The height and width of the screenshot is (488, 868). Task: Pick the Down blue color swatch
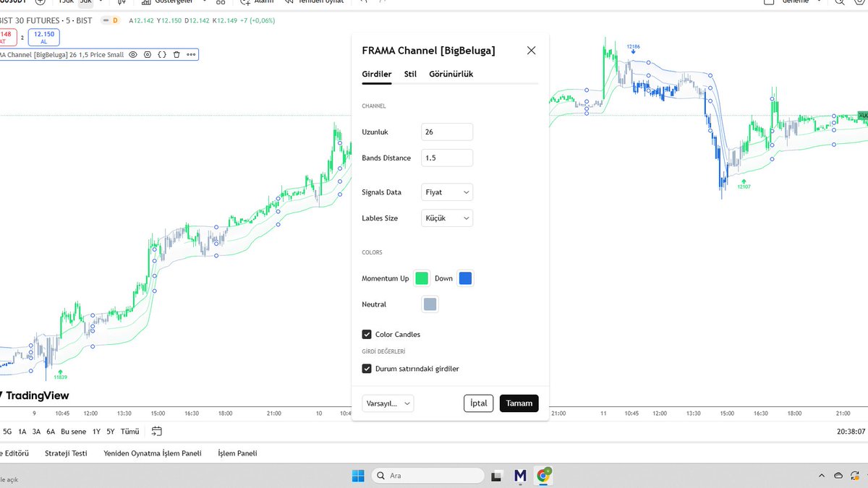point(466,278)
